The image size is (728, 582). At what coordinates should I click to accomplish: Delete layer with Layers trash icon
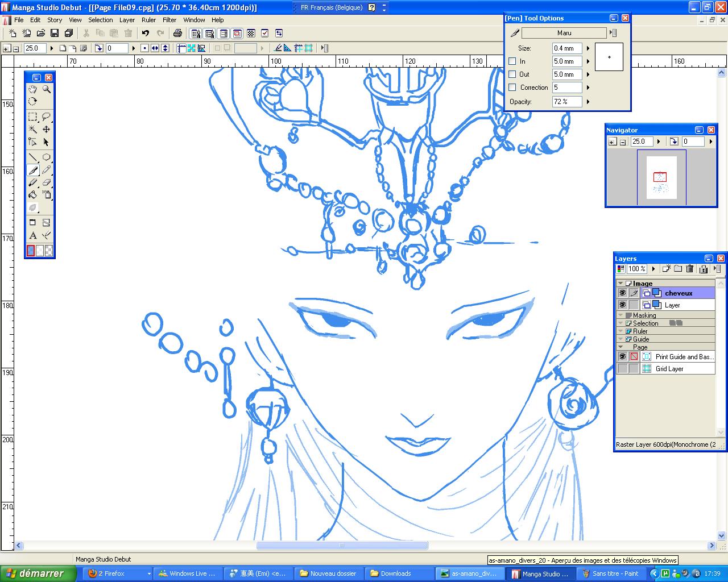point(690,269)
